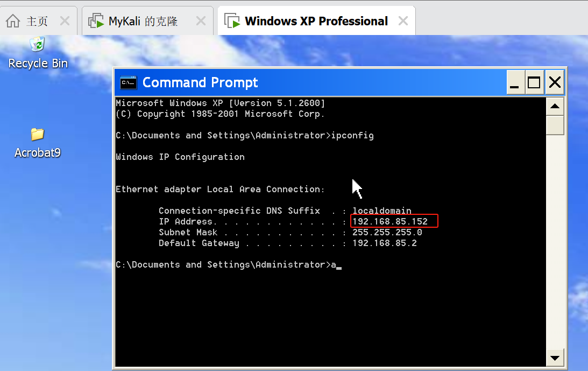Click the subnet mask 255.255.255.0
The height and width of the screenshot is (371, 588).
[x=387, y=233]
